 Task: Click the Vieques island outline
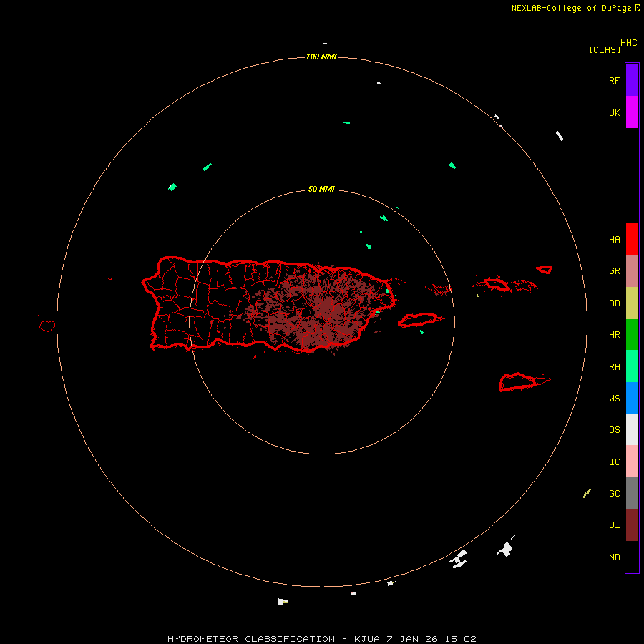(x=419, y=320)
